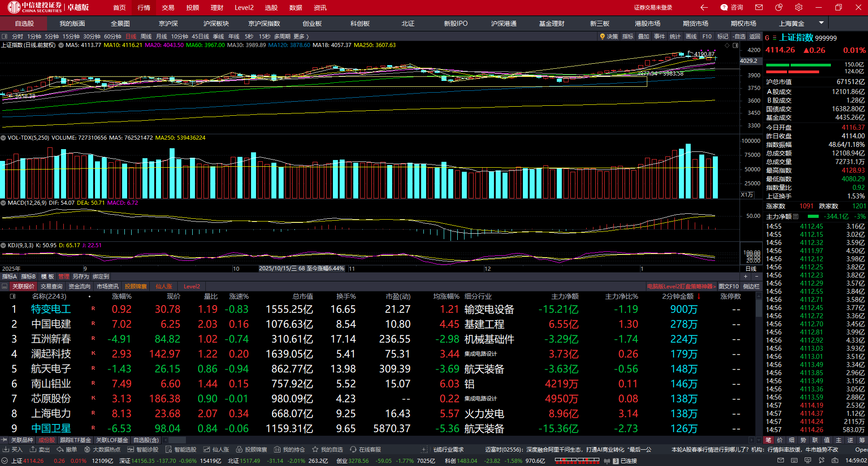
Task: Open 我的自选 watchlist star
Action: click(327, 449)
